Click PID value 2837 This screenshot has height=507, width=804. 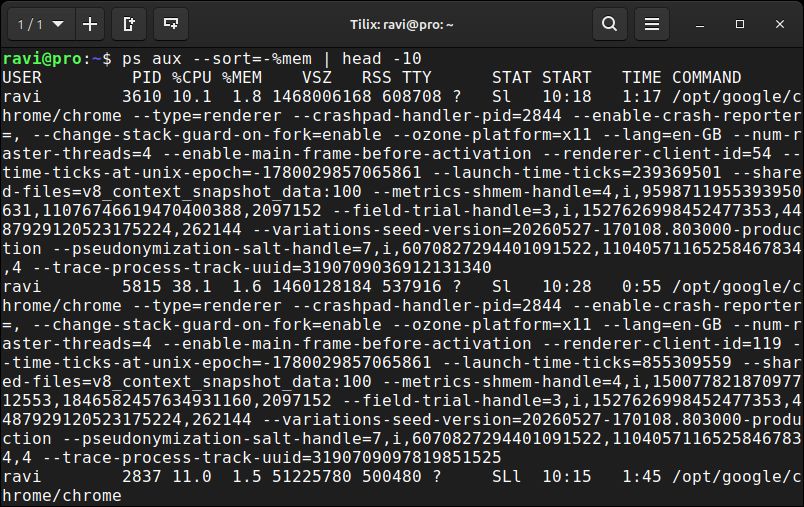142,476
